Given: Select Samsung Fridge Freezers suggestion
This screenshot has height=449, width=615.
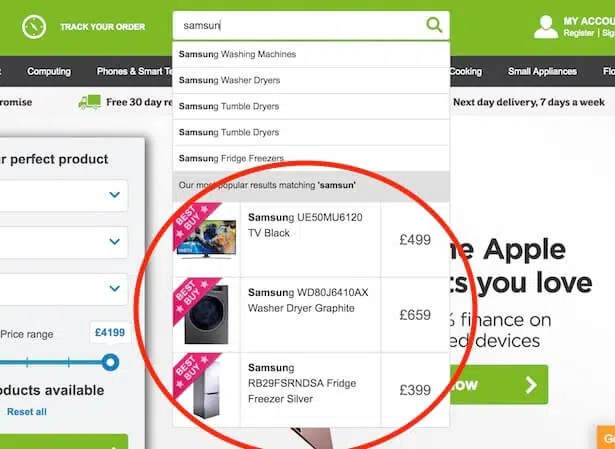Looking at the screenshot, I should click(311, 158).
